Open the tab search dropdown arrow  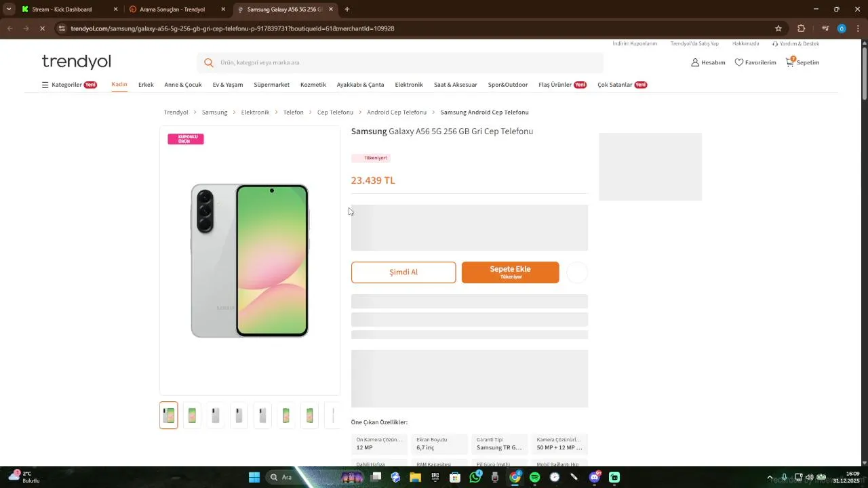9,9
